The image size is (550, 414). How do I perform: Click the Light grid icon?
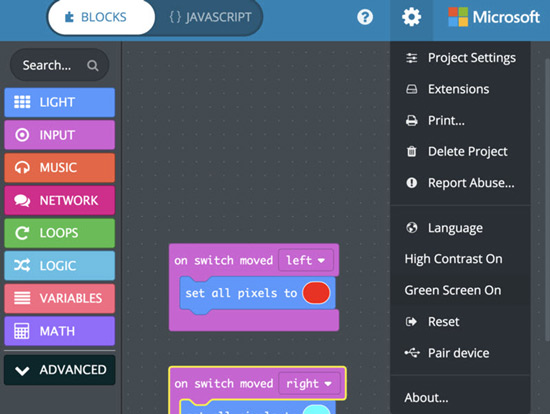click(x=22, y=102)
